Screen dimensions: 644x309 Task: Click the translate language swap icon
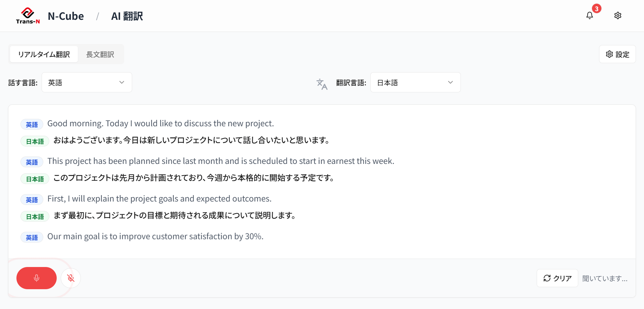pyautogui.click(x=322, y=84)
